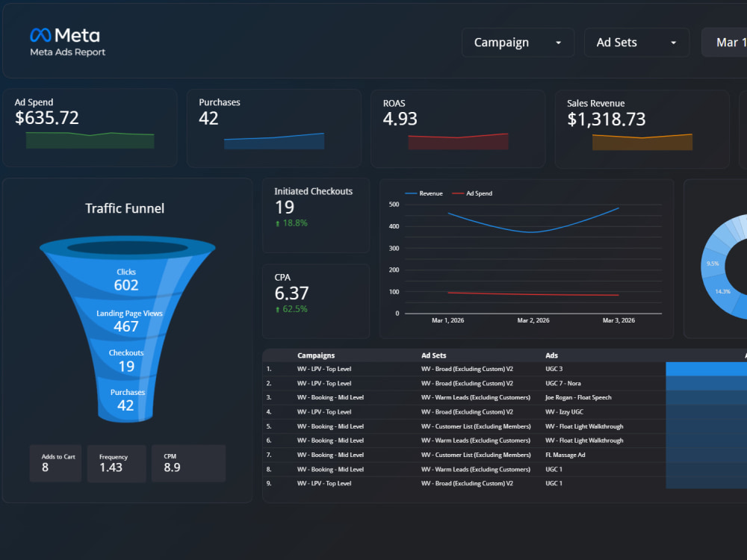This screenshot has height=560, width=747.
Task: Select the Purchases 42 scorecard
Action: coord(274,128)
